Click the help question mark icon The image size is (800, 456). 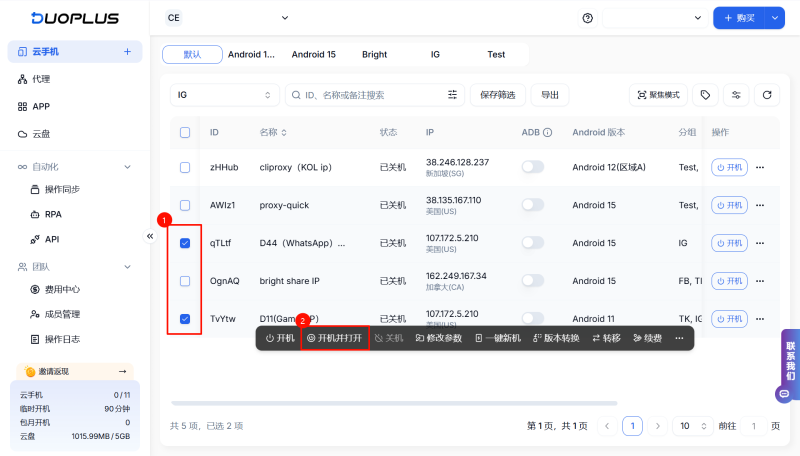[x=587, y=18]
